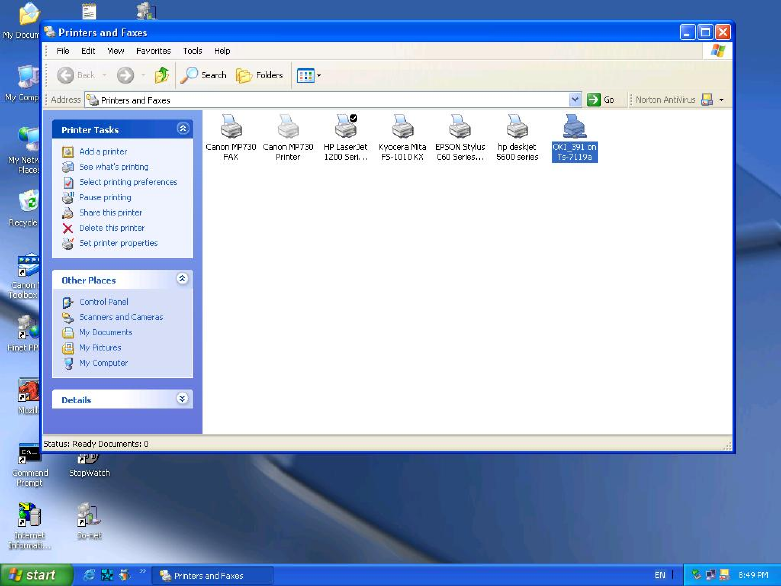
Task: Select the hp deskjet 5600 series printer
Action: (517, 137)
